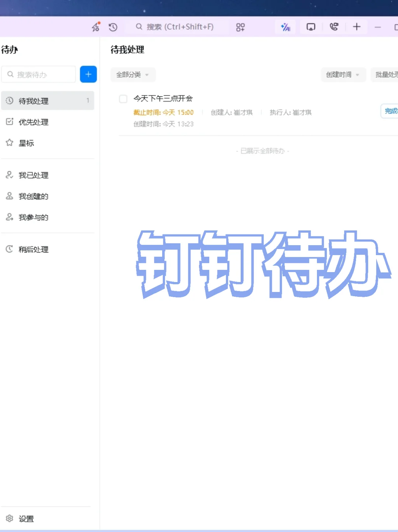Open 设置 at bottom of sidebar
Viewport: 398px width, 532px height.
click(x=27, y=519)
